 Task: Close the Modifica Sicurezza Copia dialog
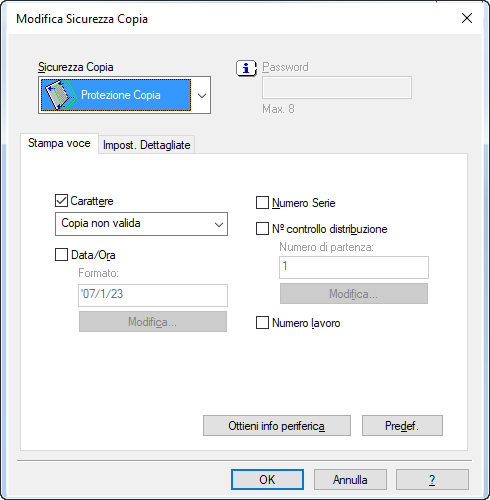[x=467, y=18]
